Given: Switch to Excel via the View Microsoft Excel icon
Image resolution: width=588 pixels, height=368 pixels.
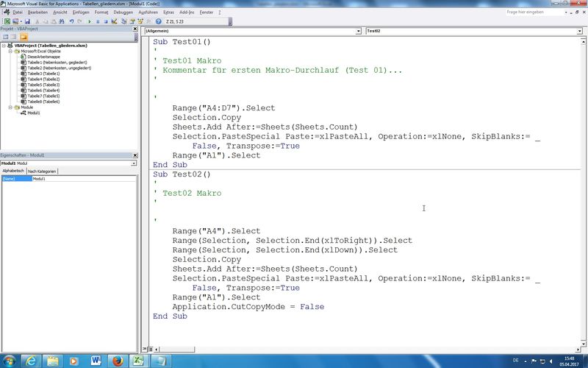Looking at the screenshot, I should click(x=6, y=21).
